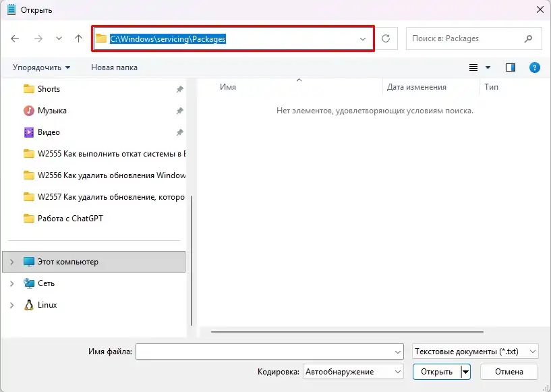Click the Видео purple film icon
551x392 pixels.
point(29,132)
